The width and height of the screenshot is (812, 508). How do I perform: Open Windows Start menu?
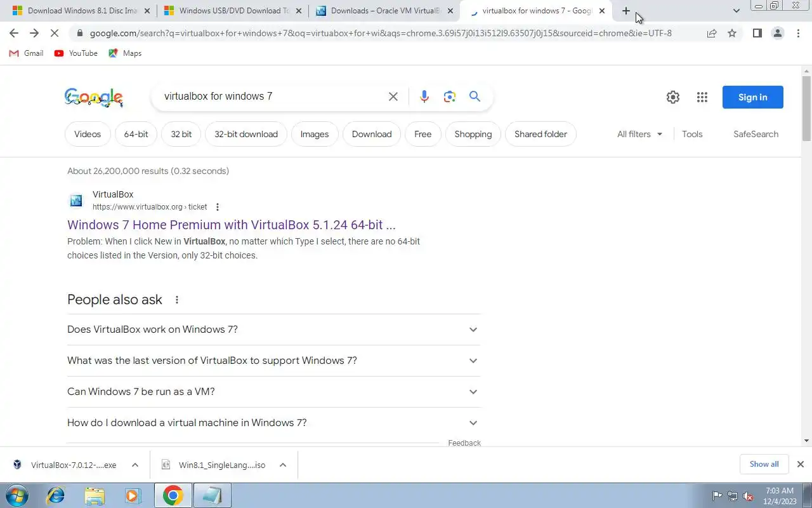point(16,496)
